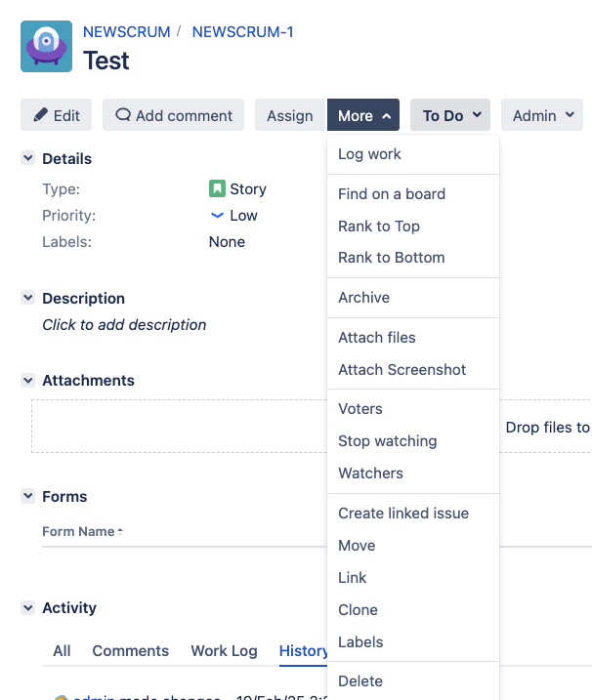The image size is (592, 700).
Task: Click to add description text field
Action: [124, 325]
